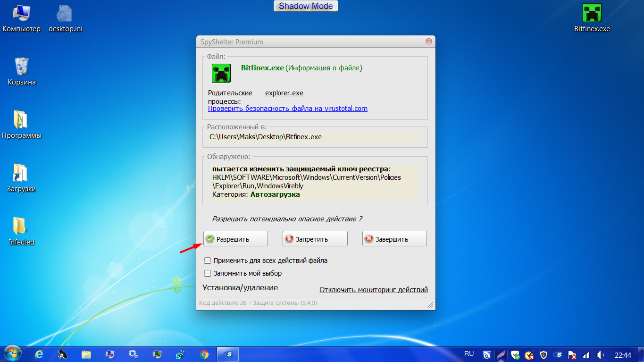Click the yellow circle red-cross tray icon
The height and width of the screenshot is (362, 644).
point(529,355)
